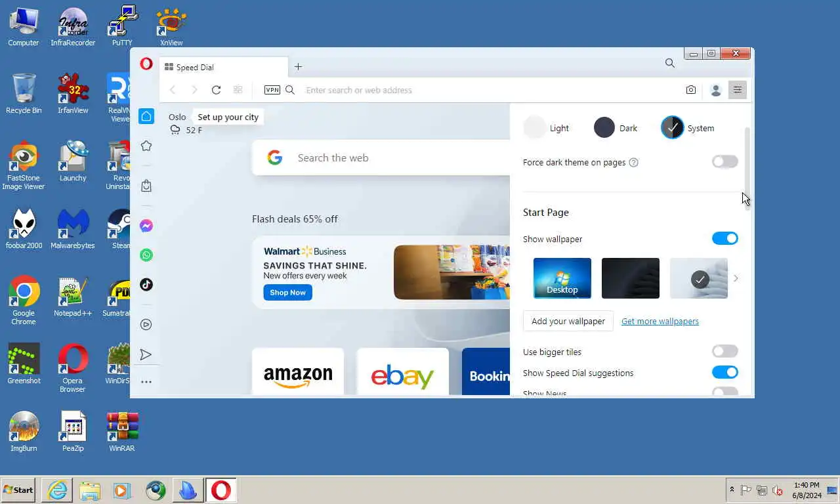The height and width of the screenshot is (504, 840).
Task: Go forward with the forward arrow
Action: pos(194,90)
